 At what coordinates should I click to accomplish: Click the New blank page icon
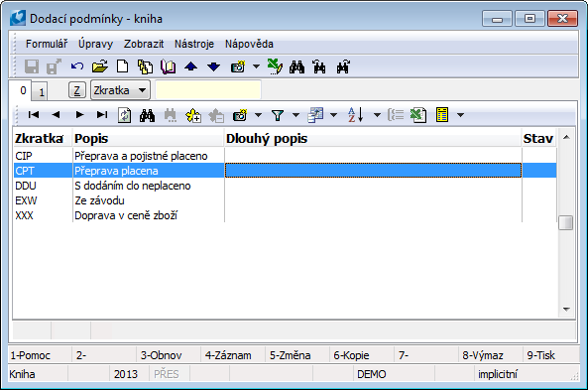point(123,66)
